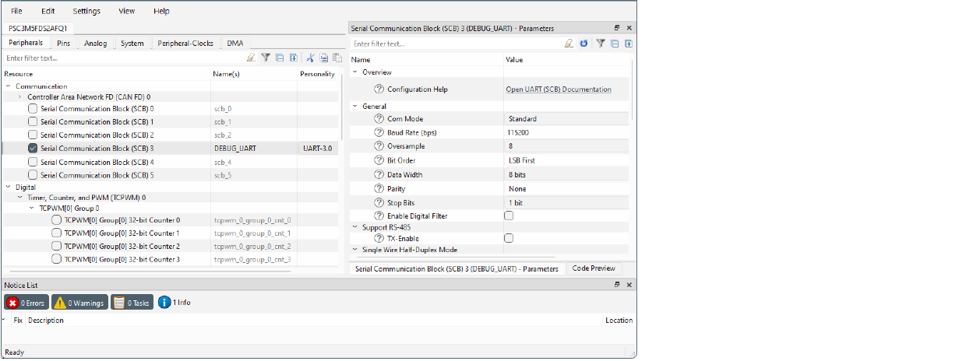
Task: Click the filter funnel icon in Peripherals panel
Action: 266,58
